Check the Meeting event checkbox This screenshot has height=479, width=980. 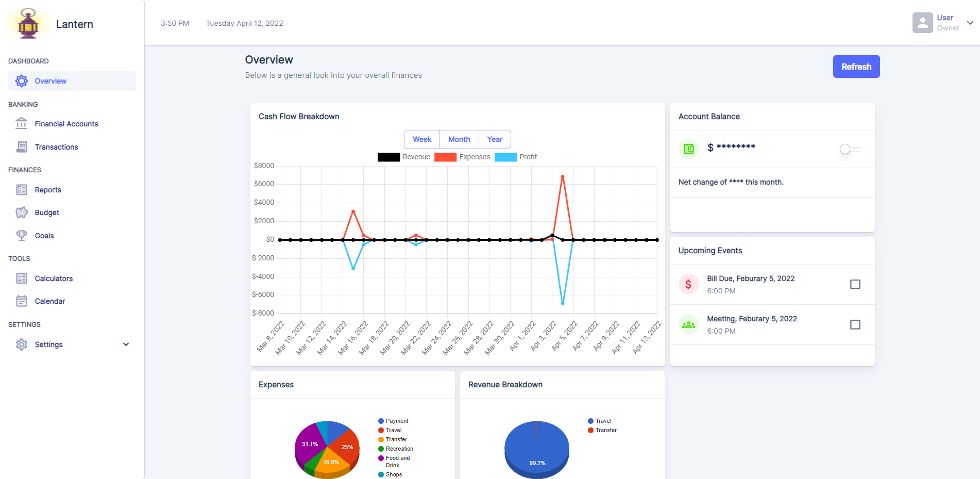click(x=855, y=324)
